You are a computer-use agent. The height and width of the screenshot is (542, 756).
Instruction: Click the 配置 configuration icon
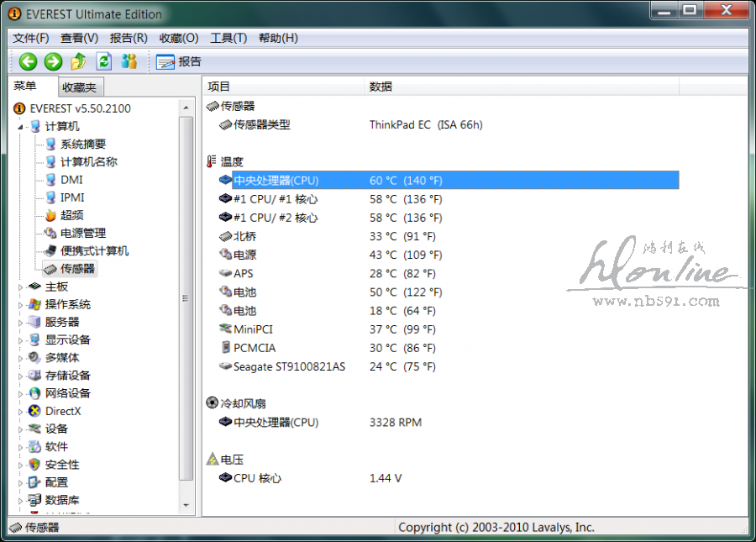tap(34, 482)
